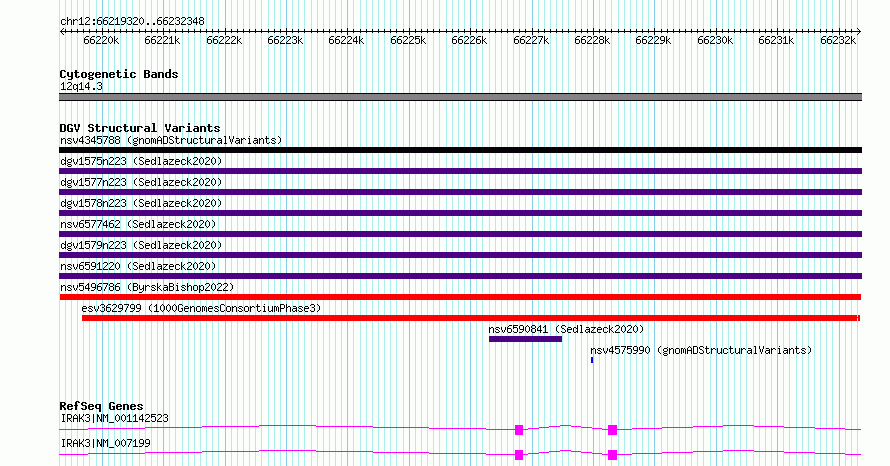Click the Cytogenetic Bands track heading
The height and width of the screenshot is (466, 890).
(119, 74)
